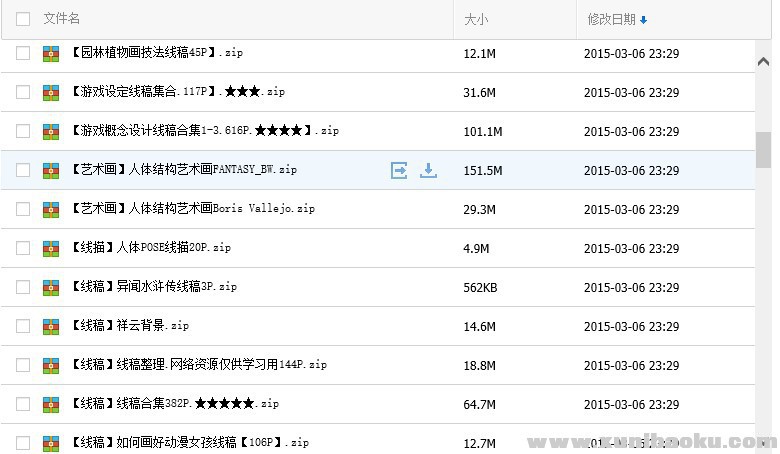Click the zip icon beside 园林植物画技法线稿45P
780x454 pixels.
[x=51, y=53]
